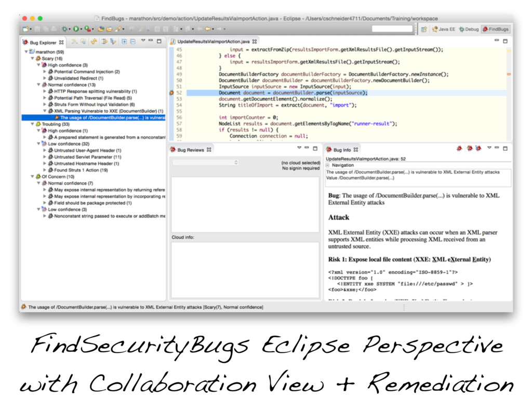This screenshot has height=399, width=532.
Task: Collapse XML Parsing Vulnerable to XXE node
Action: click(45, 111)
